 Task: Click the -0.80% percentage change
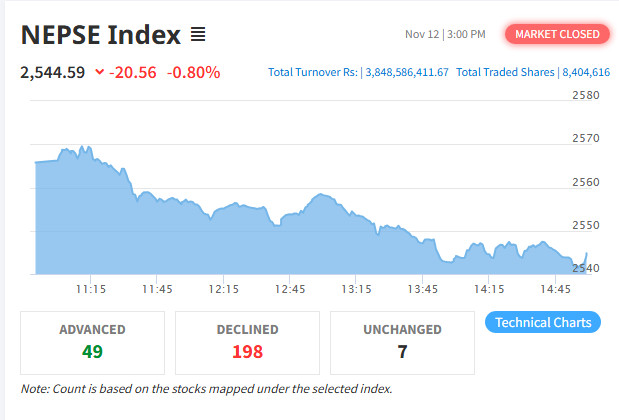point(193,72)
